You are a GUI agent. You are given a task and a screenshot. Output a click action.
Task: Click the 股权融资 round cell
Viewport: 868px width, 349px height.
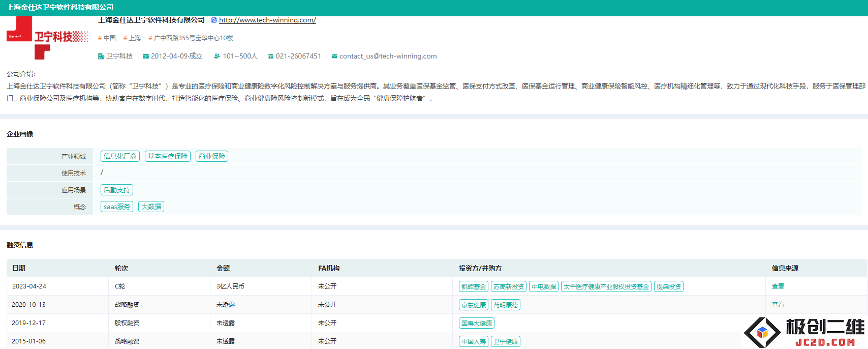click(x=127, y=323)
